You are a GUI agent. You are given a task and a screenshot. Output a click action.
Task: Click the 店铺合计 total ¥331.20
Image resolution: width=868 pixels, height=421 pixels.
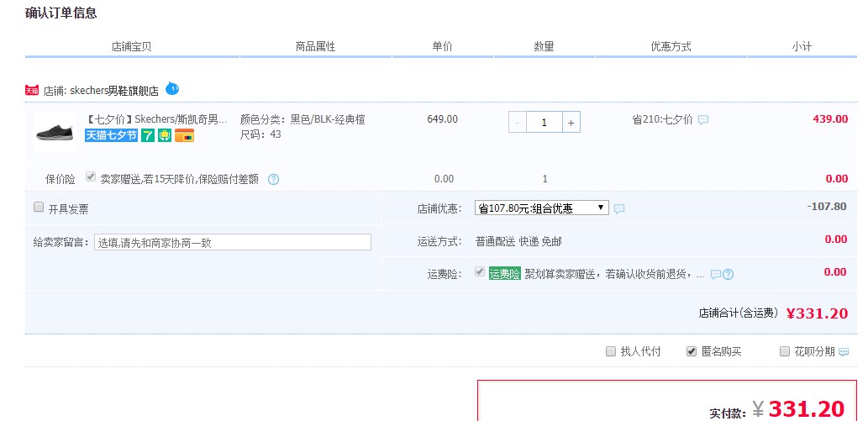tap(817, 313)
